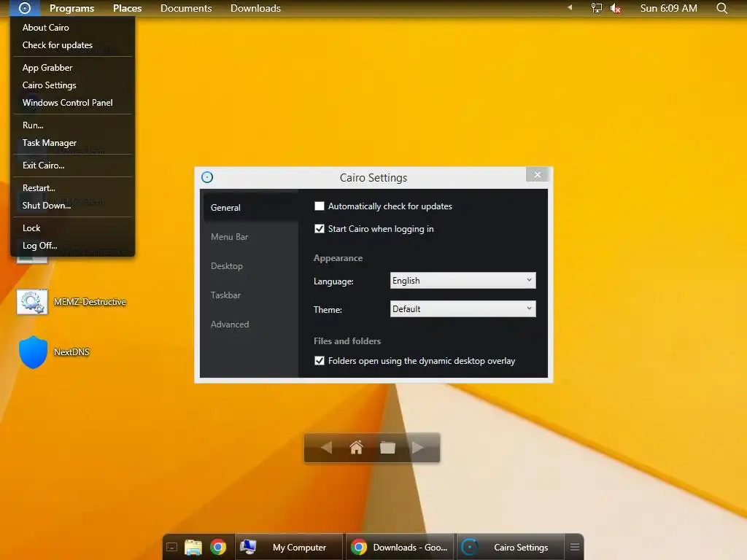Open taskbar list menu icon
Image resolution: width=747 pixels, height=560 pixels.
575,547
